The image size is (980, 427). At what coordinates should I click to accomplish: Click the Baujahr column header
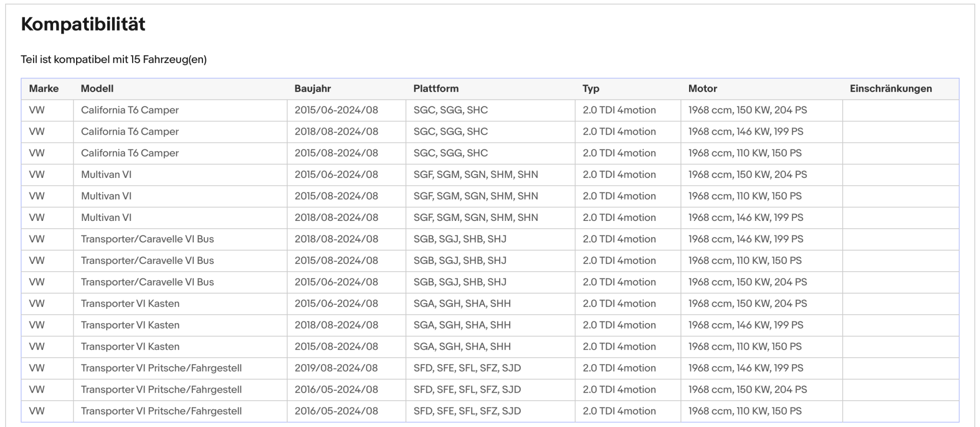click(313, 88)
